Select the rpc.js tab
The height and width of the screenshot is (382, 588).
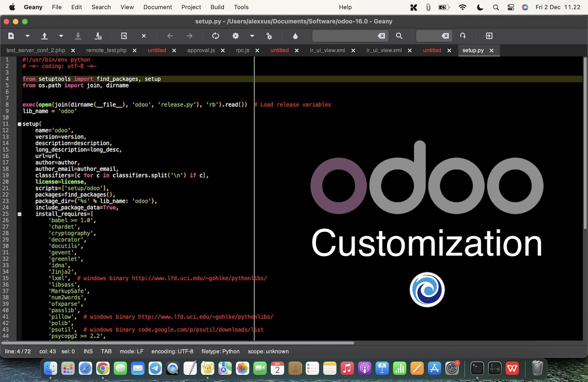pos(243,50)
